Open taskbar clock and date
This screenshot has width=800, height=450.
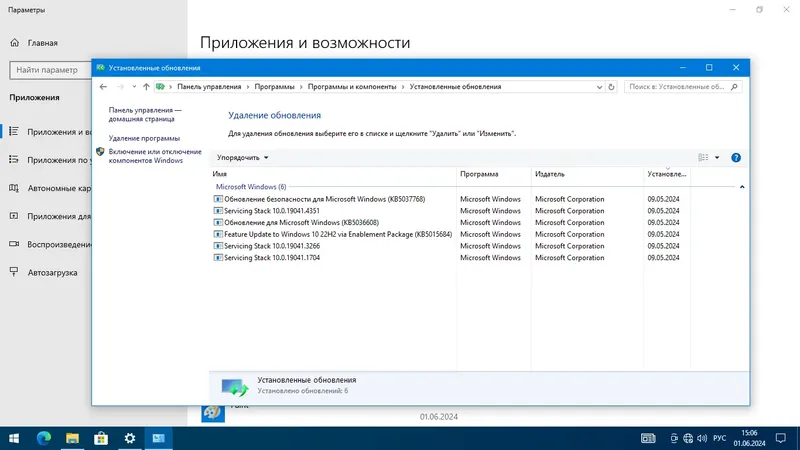(749, 438)
